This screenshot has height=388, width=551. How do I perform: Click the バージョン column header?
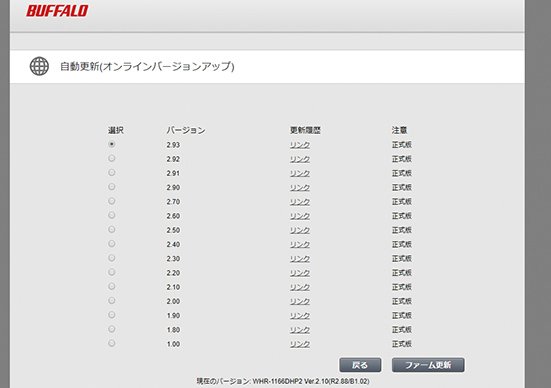point(186,130)
